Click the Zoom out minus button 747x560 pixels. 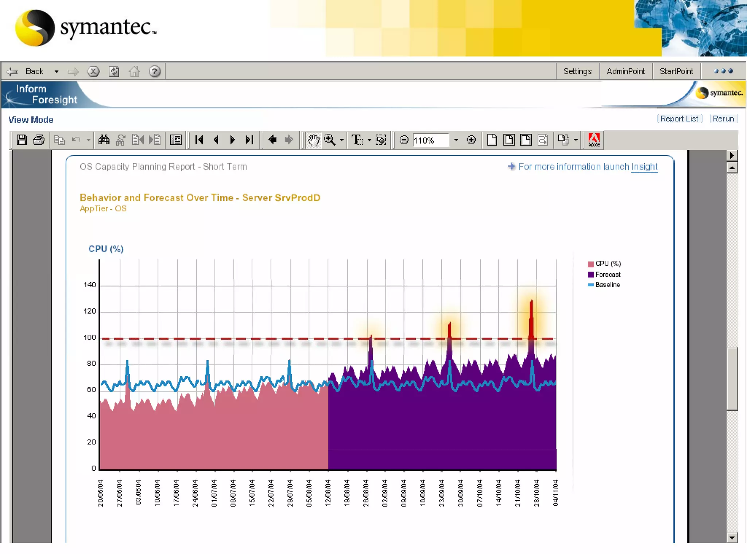[x=404, y=140]
